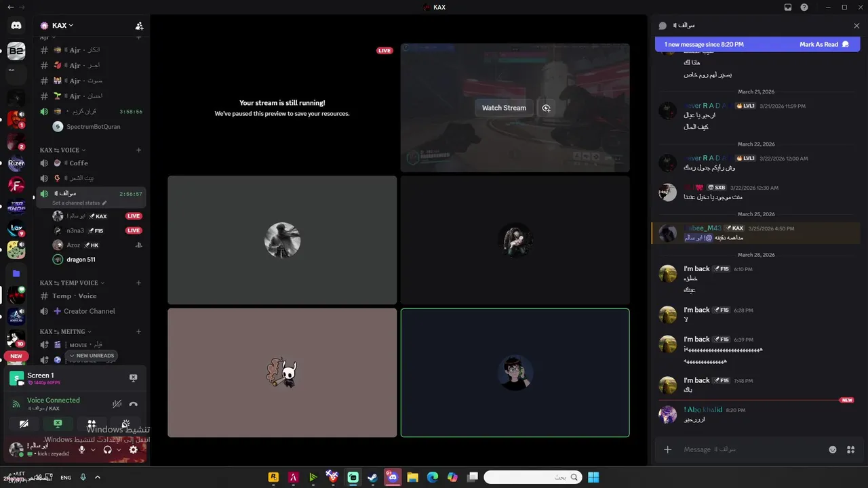Open the Rizer server icon
The width and height of the screenshot is (868, 488).
click(x=16, y=163)
